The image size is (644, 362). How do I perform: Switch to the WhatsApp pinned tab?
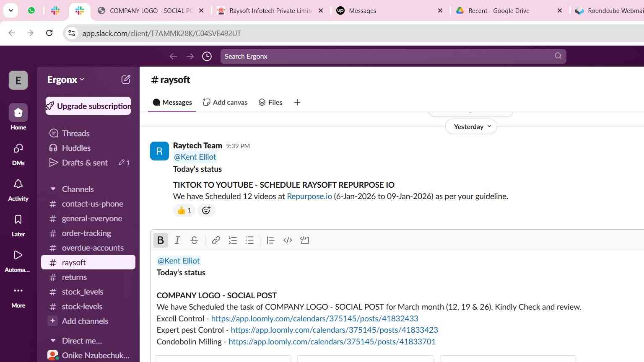click(x=31, y=10)
